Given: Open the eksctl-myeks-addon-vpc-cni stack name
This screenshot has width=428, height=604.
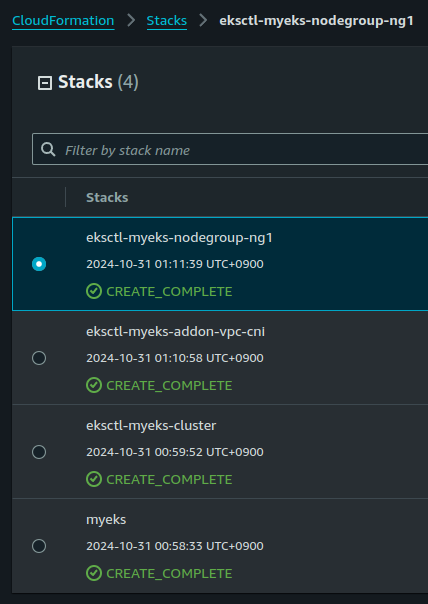Looking at the screenshot, I should click(x=176, y=332).
